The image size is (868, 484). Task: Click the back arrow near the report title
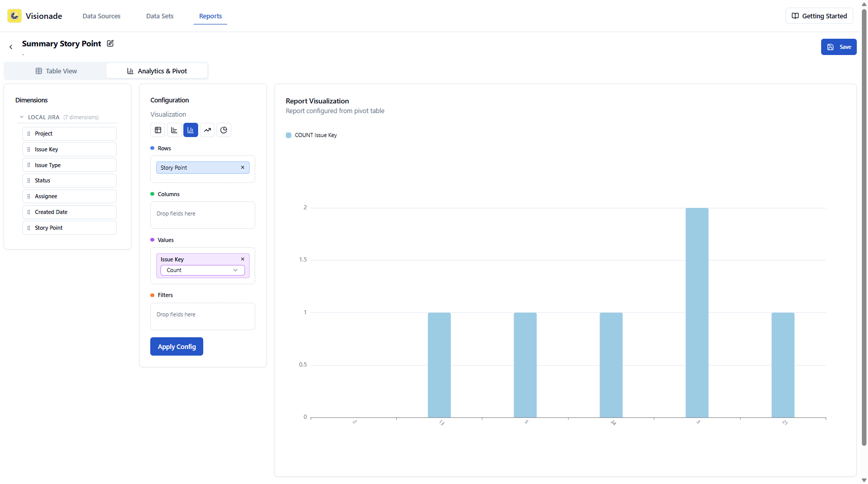tap(10, 46)
